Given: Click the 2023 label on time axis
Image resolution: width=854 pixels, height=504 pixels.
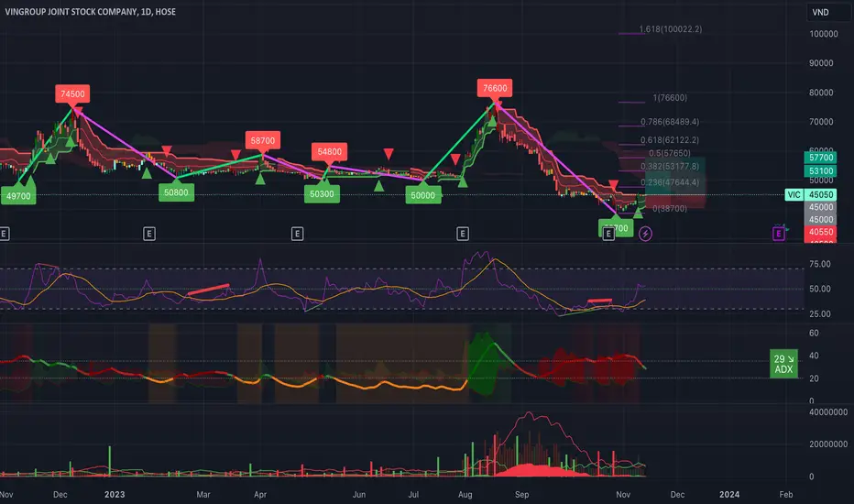Looking at the screenshot, I should click(x=115, y=494).
